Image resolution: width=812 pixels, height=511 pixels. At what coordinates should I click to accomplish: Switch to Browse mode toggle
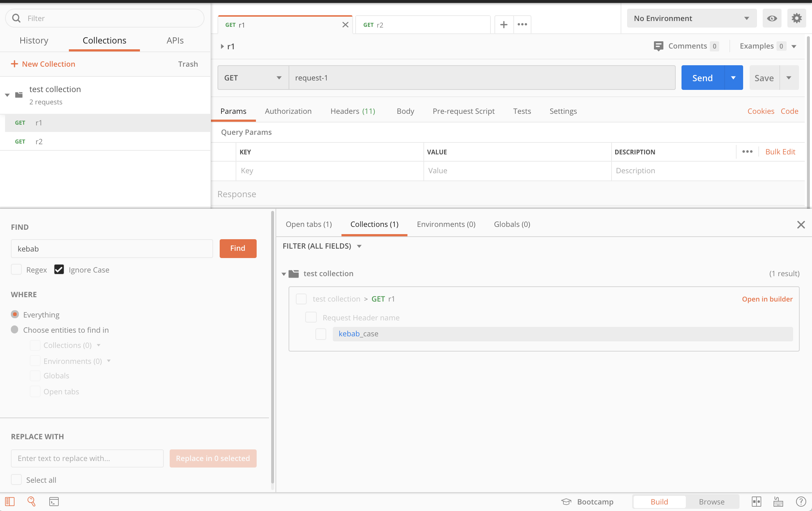[711, 502]
